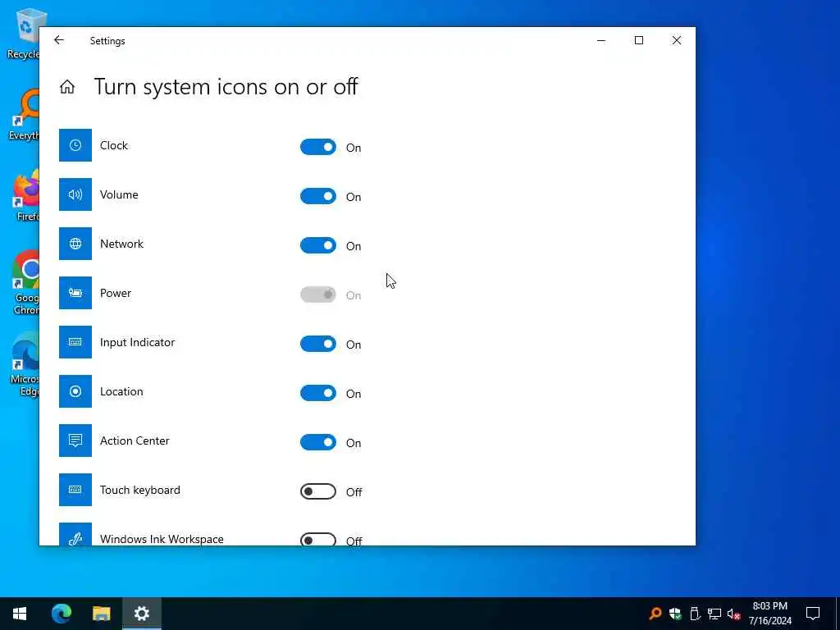Click the 'Windows Ink Workspace' label text

pyautogui.click(x=162, y=540)
